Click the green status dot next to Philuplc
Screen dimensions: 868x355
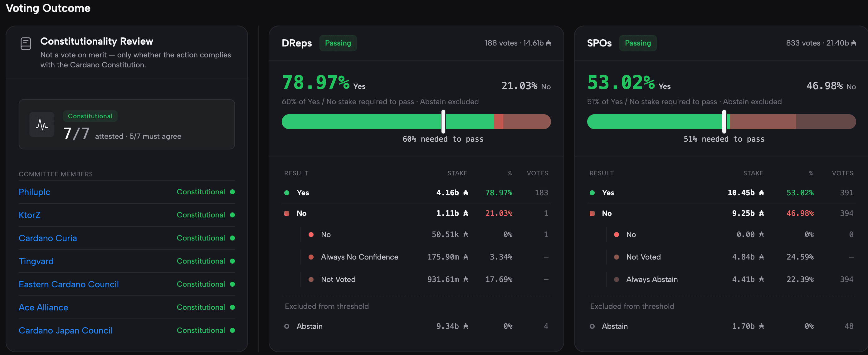click(232, 192)
